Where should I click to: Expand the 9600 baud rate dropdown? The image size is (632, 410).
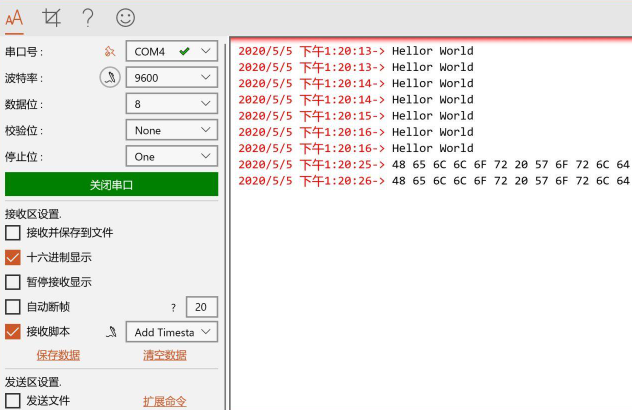(171, 77)
